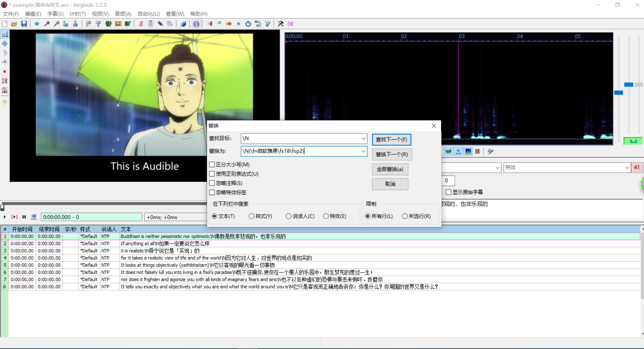The width and height of the screenshot is (644, 349).
Task: Select the rotate on XY axes tool
Action: coord(5,62)
